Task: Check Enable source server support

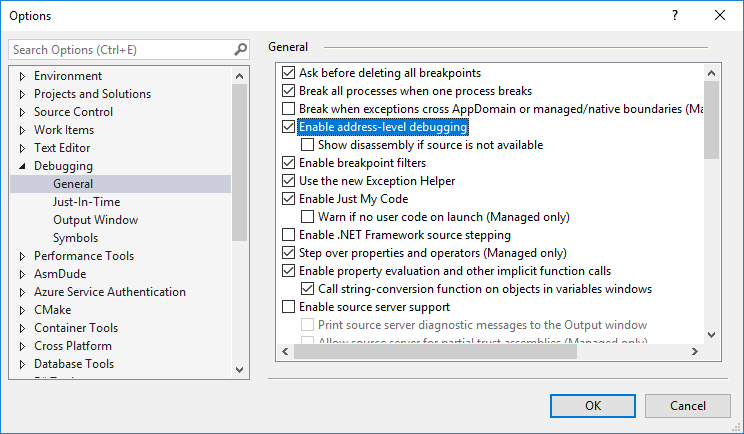Action: tap(289, 307)
